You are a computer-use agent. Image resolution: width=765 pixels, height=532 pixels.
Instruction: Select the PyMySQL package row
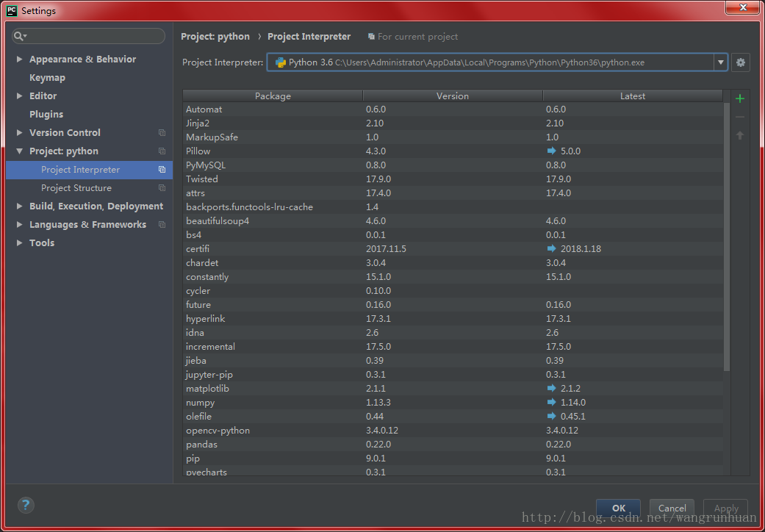pyautogui.click(x=453, y=165)
